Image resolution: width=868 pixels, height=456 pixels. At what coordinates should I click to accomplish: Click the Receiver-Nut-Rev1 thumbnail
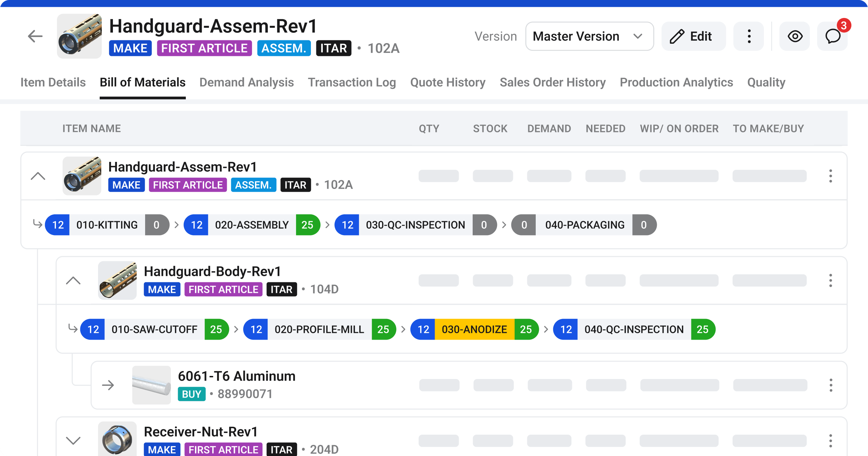[117, 439]
